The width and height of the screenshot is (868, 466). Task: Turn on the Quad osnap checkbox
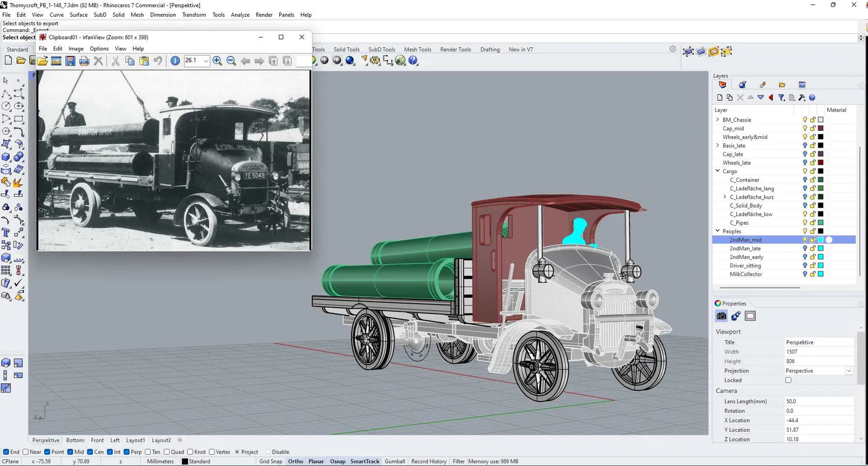pyautogui.click(x=167, y=452)
